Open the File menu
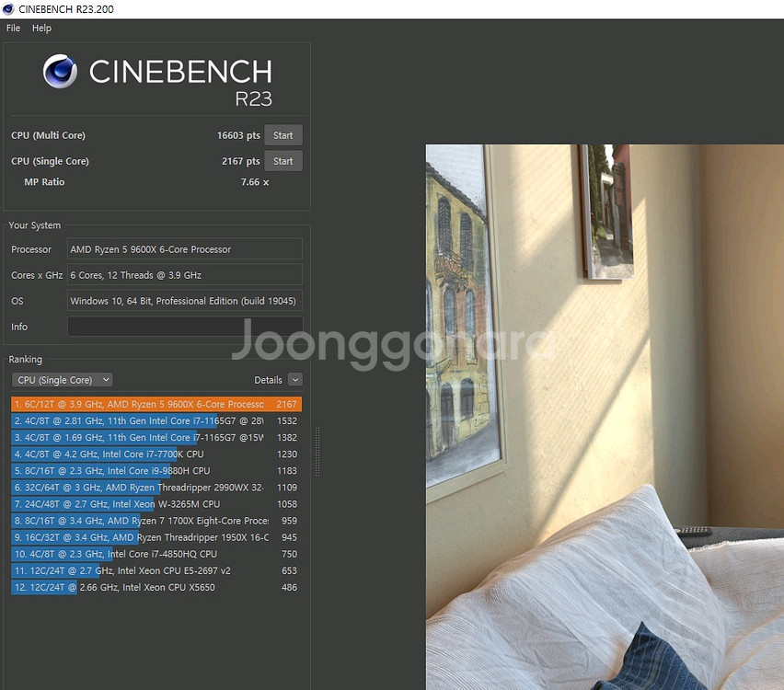Viewport: 784px width, 690px height. point(13,28)
